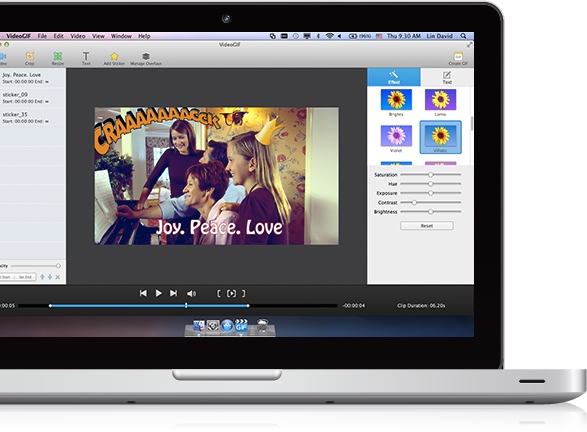Select the Lomo effect thumbnail
Viewport: 587px width, 432px height.
(x=440, y=102)
